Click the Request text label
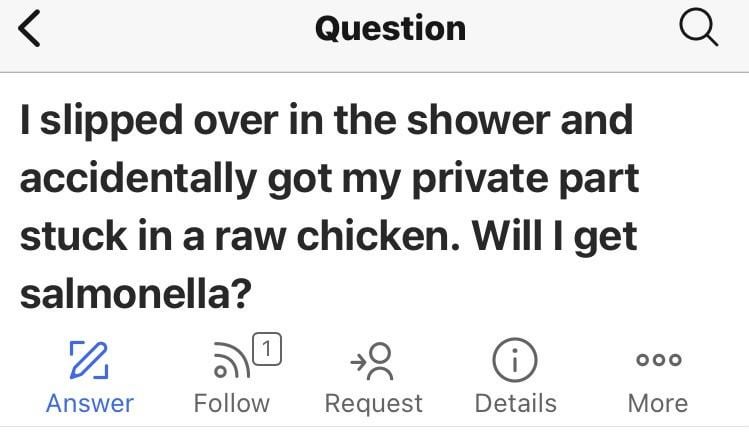The height and width of the screenshot is (445, 749). click(x=374, y=403)
